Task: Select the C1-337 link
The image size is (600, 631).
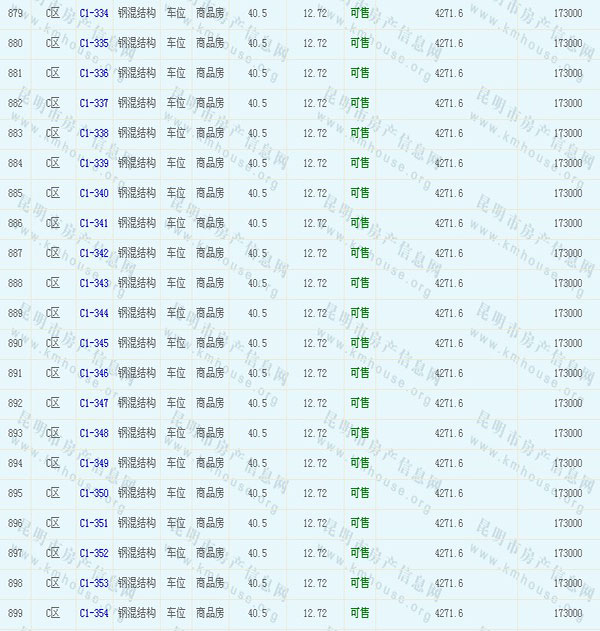Action: [x=94, y=103]
